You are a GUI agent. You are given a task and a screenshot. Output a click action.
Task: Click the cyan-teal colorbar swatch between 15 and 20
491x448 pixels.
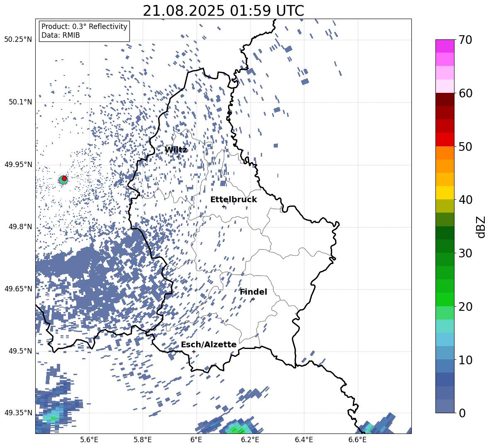(x=445, y=326)
